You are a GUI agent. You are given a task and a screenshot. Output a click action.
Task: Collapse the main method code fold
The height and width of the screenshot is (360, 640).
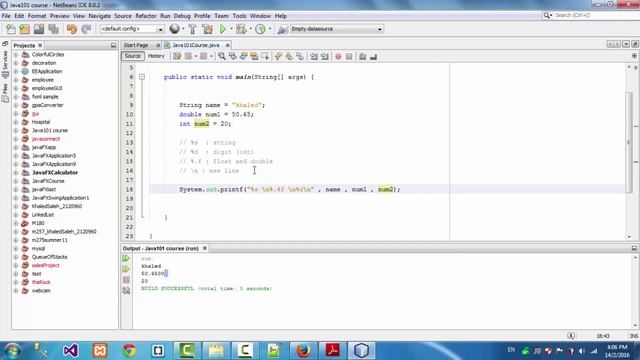coord(142,77)
